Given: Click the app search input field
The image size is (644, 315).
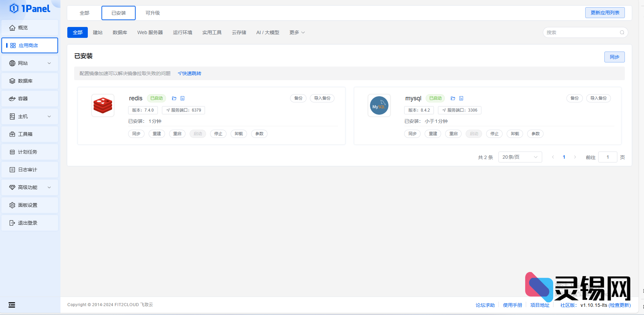Looking at the screenshot, I should point(581,32).
